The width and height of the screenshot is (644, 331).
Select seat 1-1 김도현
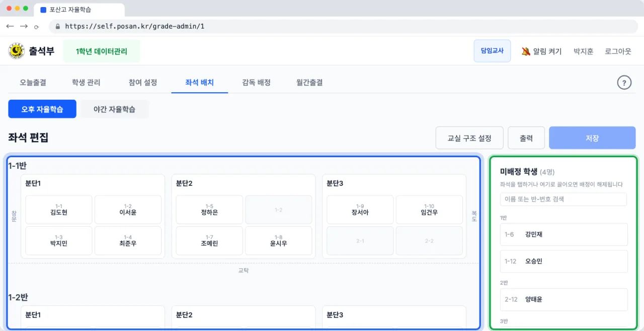pyautogui.click(x=59, y=210)
